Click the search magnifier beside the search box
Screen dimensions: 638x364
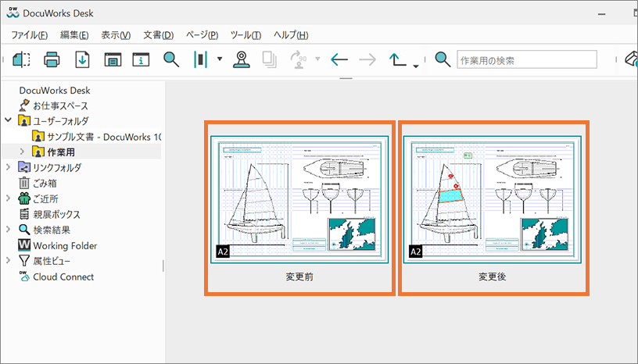(443, 59)
